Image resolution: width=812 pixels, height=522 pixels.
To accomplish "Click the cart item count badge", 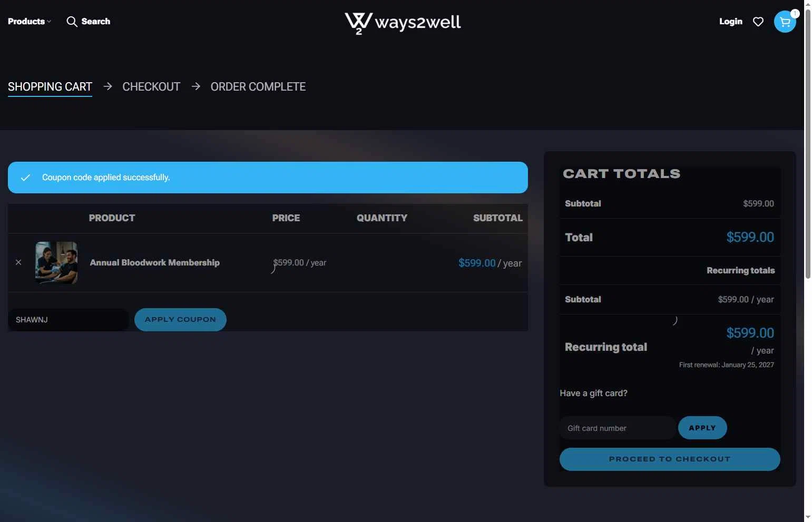I will pyautogui.click(x=795, y=14).
